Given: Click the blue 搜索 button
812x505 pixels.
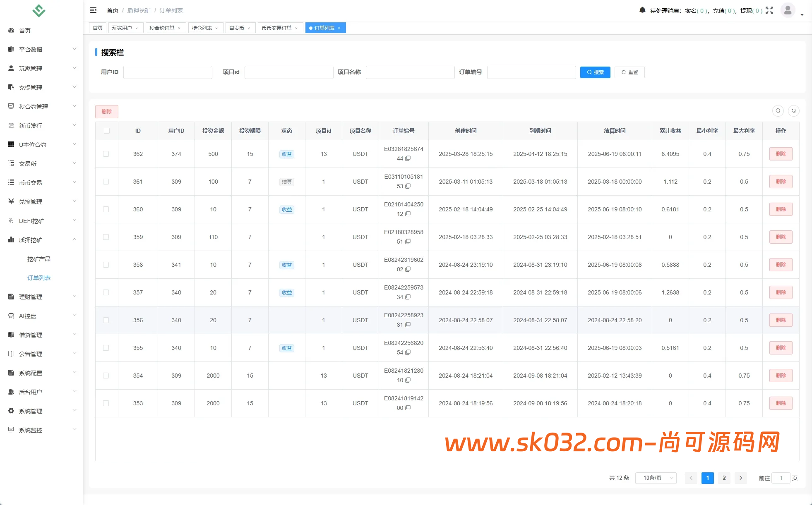Looking at the screenshot, I should click(595, 72).
